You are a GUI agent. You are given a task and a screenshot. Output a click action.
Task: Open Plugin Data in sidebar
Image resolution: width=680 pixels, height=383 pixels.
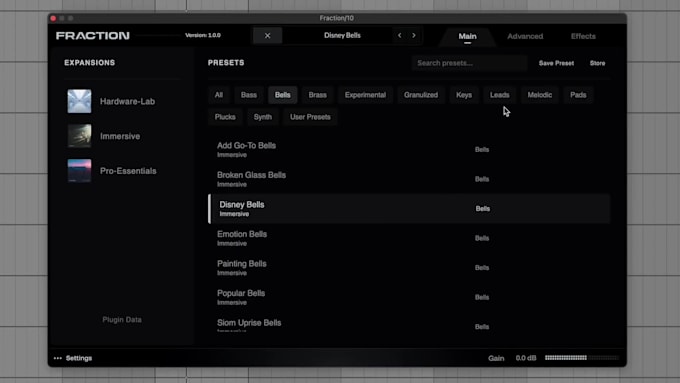click(x=122, y=320)
